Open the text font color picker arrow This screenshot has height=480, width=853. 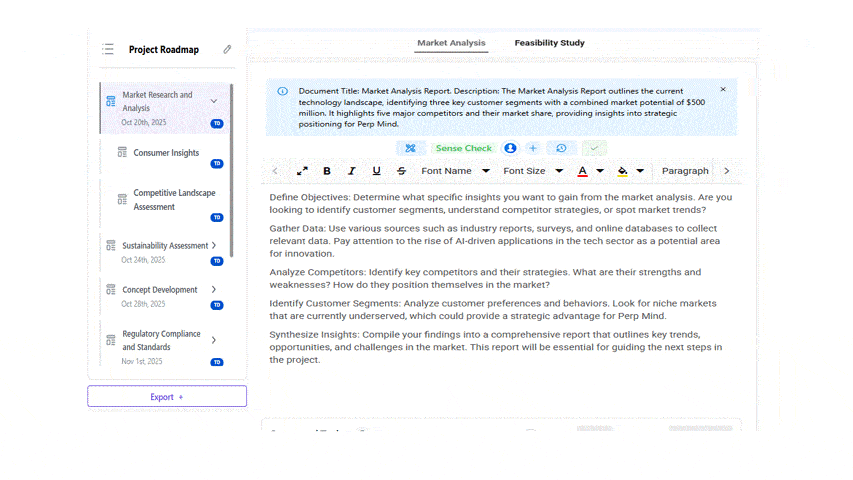click(x=600, y=171)
